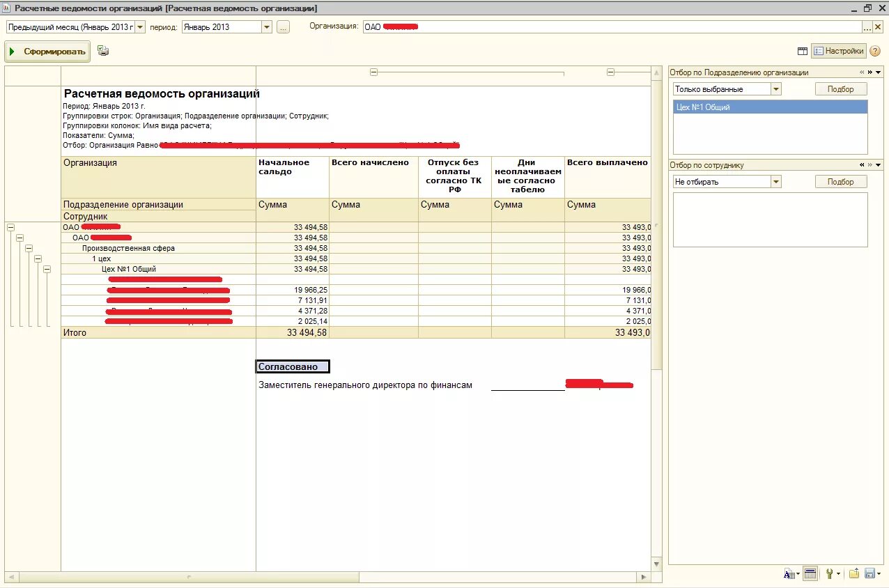Open dropdown next to the floppy save icon

point(878,575)
